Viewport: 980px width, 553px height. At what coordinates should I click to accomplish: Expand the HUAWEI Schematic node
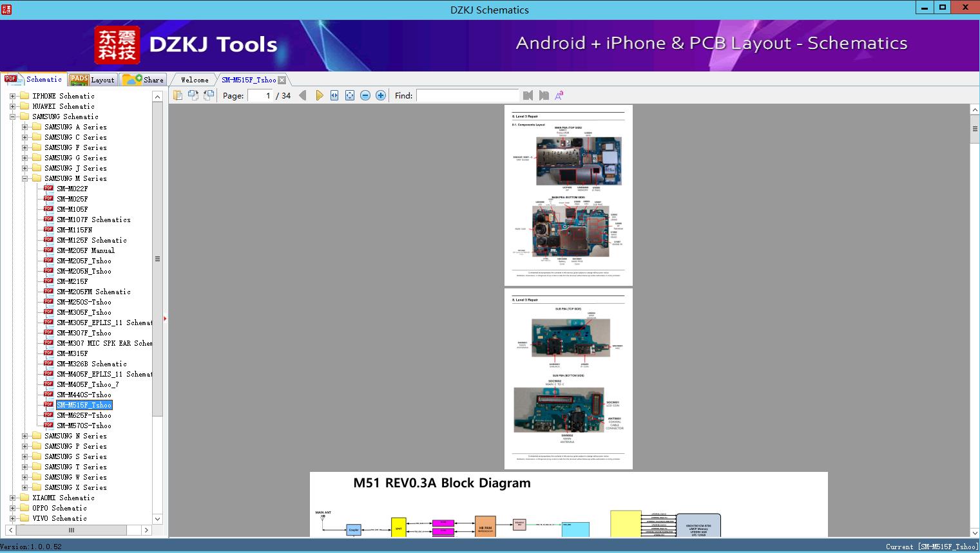pos(12,106)
